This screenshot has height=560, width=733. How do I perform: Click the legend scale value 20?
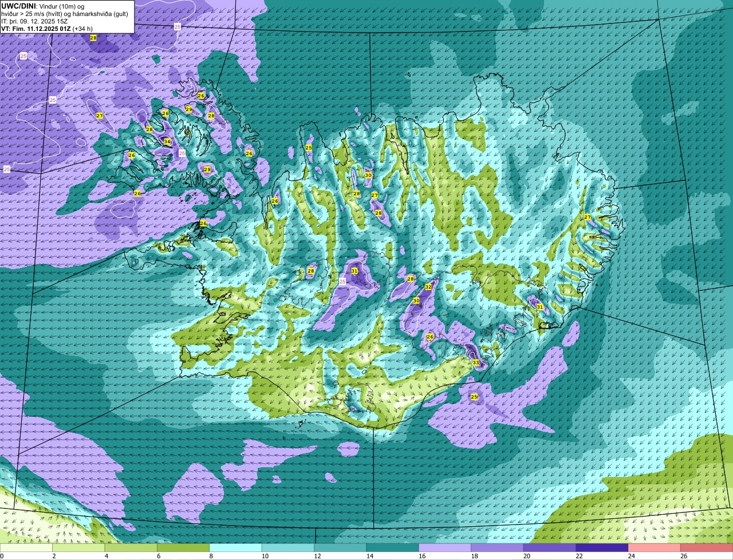pyautogui.click(x=526, y=556)
